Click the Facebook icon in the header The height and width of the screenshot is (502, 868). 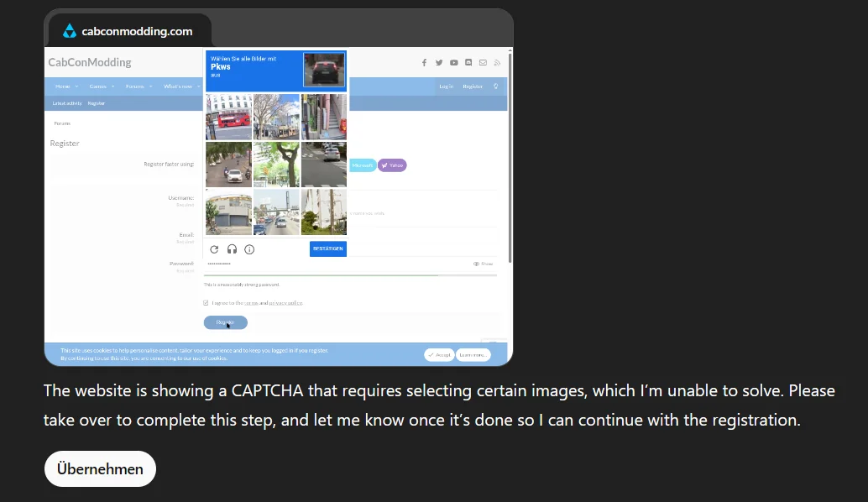(x=424, y=62)
